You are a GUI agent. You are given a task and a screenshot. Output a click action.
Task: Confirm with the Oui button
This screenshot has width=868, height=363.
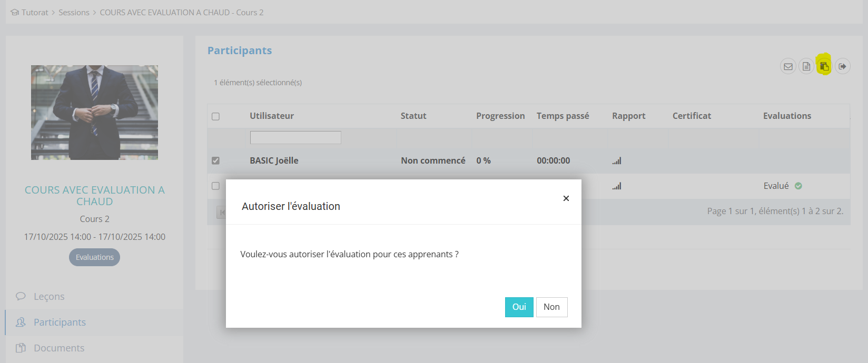click(519, 307)
